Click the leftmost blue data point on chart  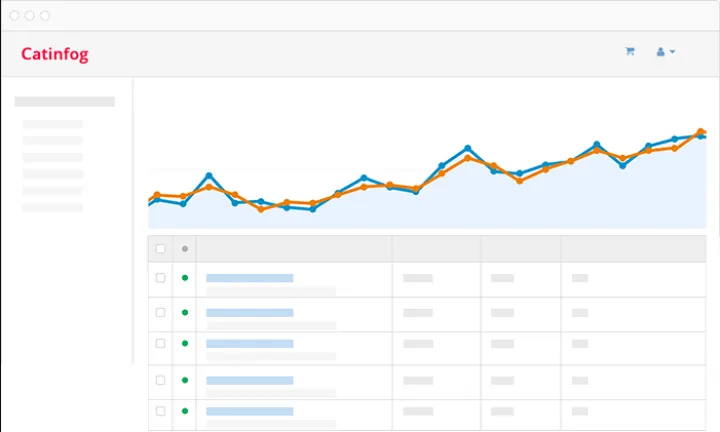(157, 200)
